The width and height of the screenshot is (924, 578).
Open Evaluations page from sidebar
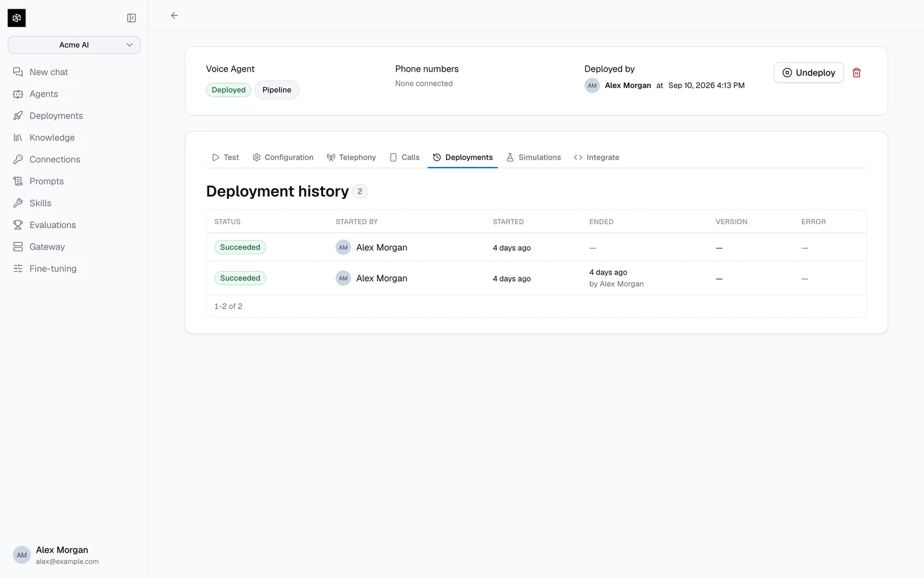(74, 225)
